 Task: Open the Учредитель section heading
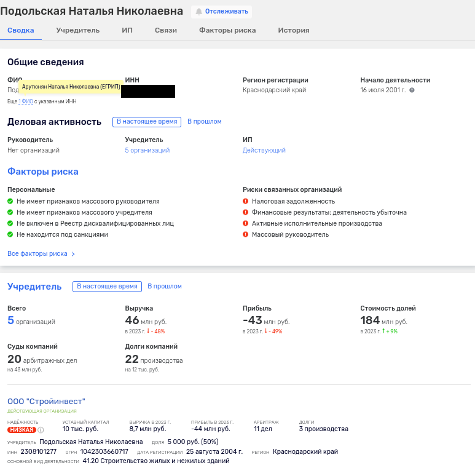coord(34,287)
